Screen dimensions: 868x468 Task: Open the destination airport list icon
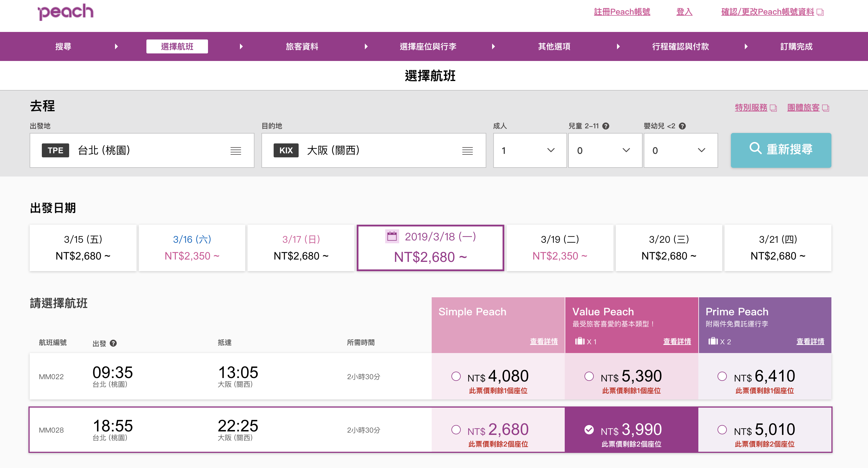coord(467,151)
